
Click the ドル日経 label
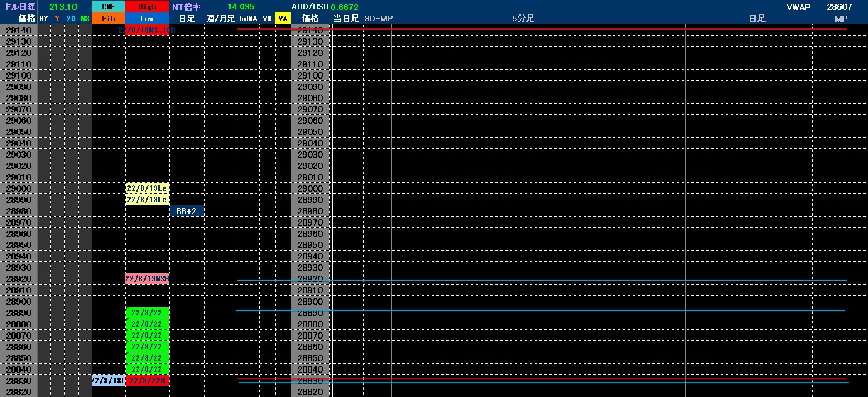(19, 7)
